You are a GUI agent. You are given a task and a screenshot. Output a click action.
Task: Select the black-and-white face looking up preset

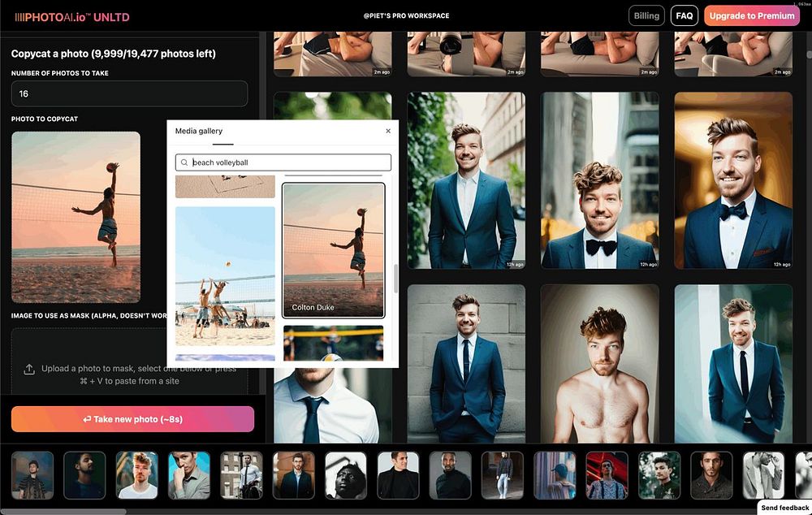tap(346, 475)
